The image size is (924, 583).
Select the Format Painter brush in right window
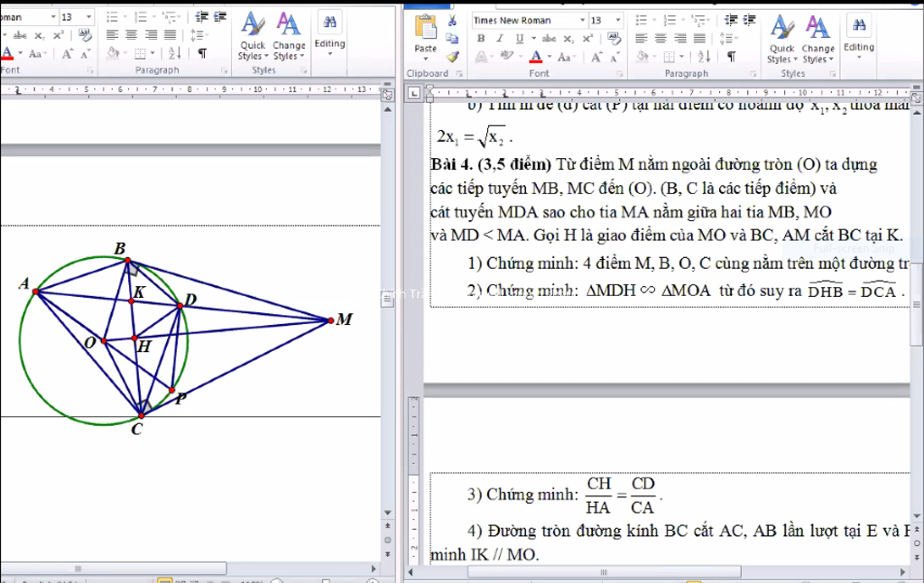coord(452,57)
